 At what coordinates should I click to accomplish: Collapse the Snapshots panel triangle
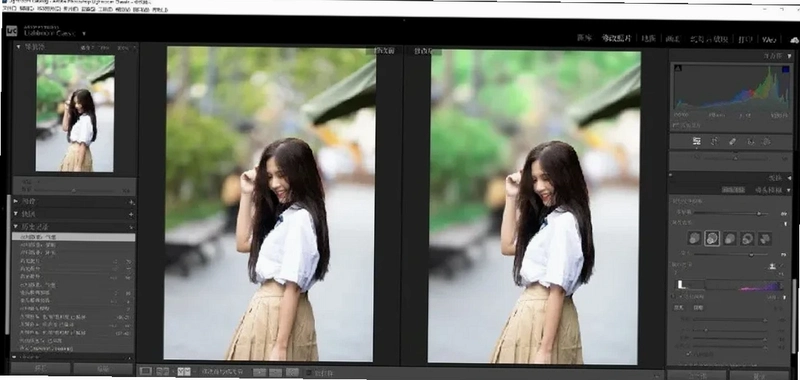pos(16,214)
